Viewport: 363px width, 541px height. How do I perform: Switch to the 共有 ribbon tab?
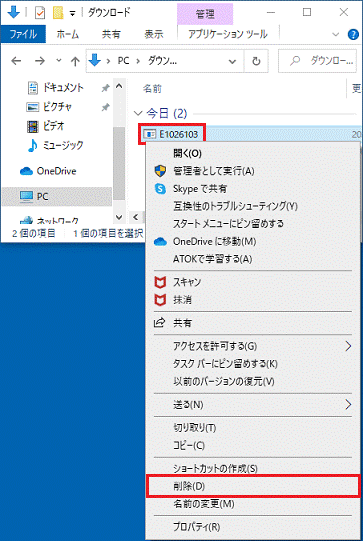coord(111,35)
